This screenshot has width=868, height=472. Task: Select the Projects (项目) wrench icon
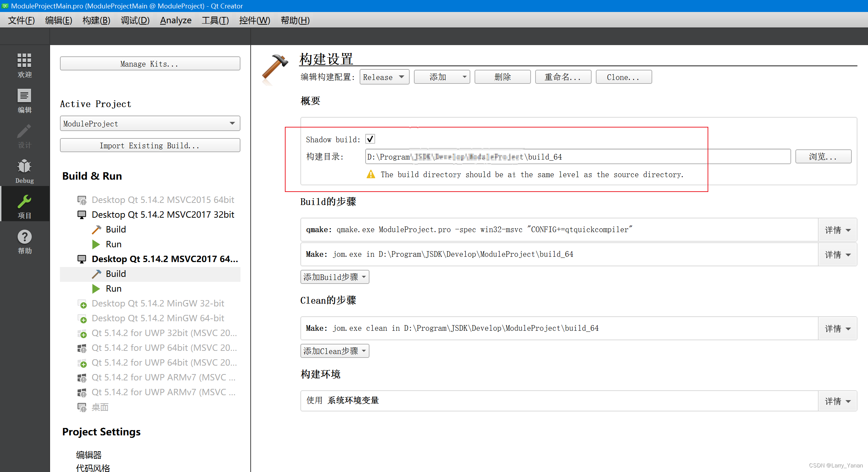click(x=24, y=201)
